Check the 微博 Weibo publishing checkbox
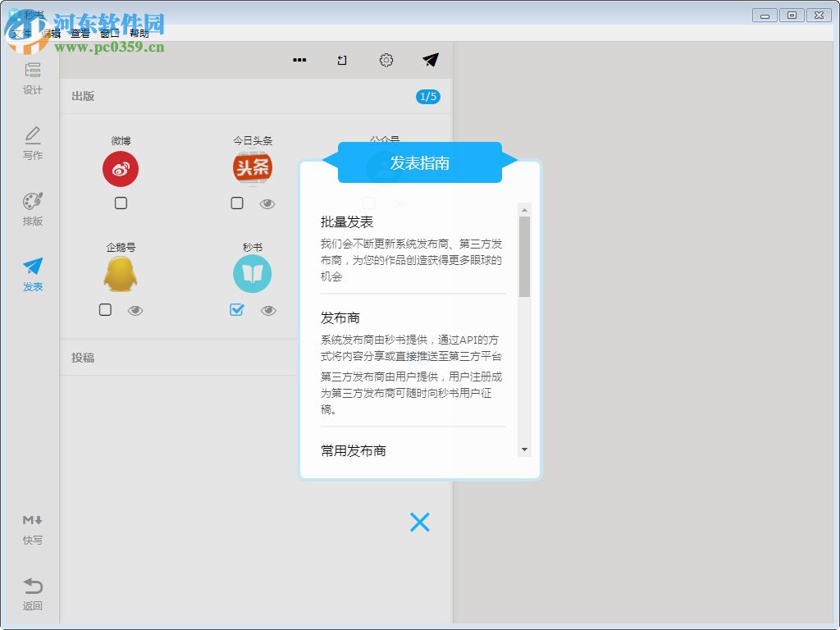The height and width of the screenshot is (630, 840). 121,203
